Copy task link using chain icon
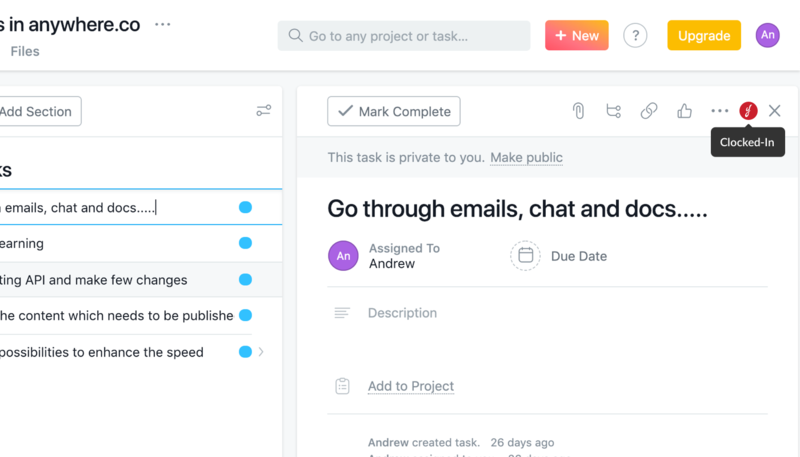This screenshot has width=800, height=457. coord(649,111)
